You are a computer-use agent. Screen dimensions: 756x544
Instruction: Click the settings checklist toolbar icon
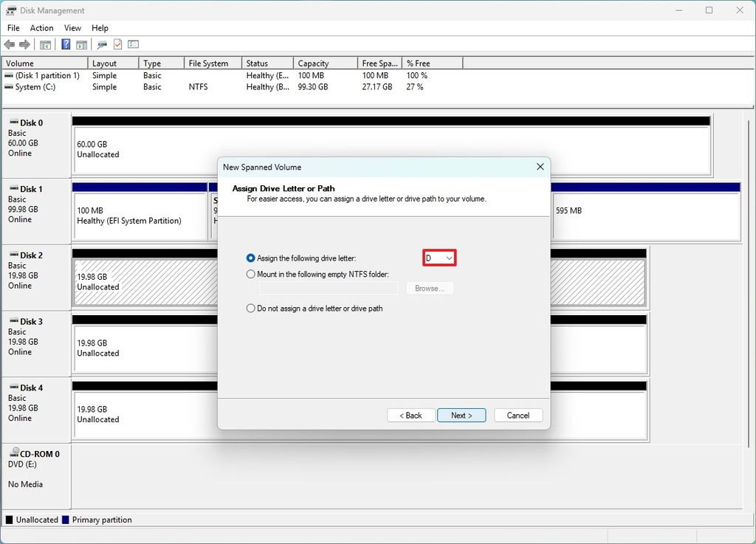tap(133, 45)
